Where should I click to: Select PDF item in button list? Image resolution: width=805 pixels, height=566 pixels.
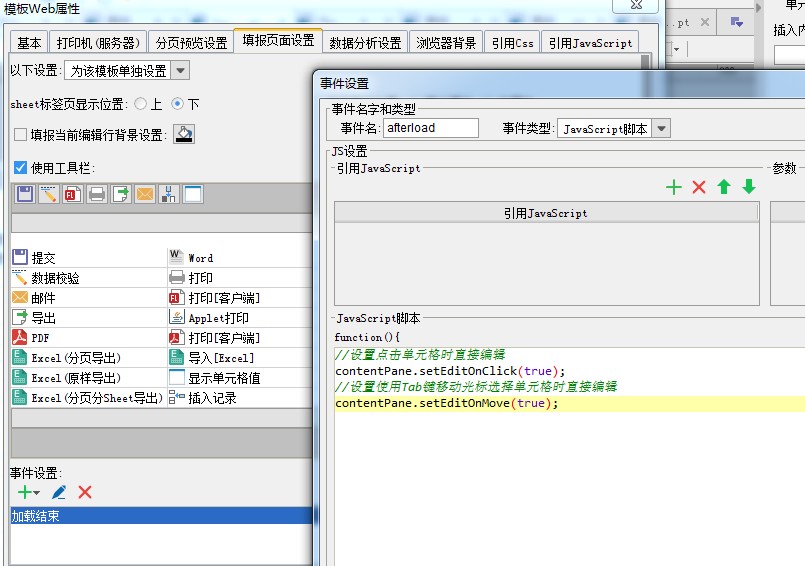(88, 338)
